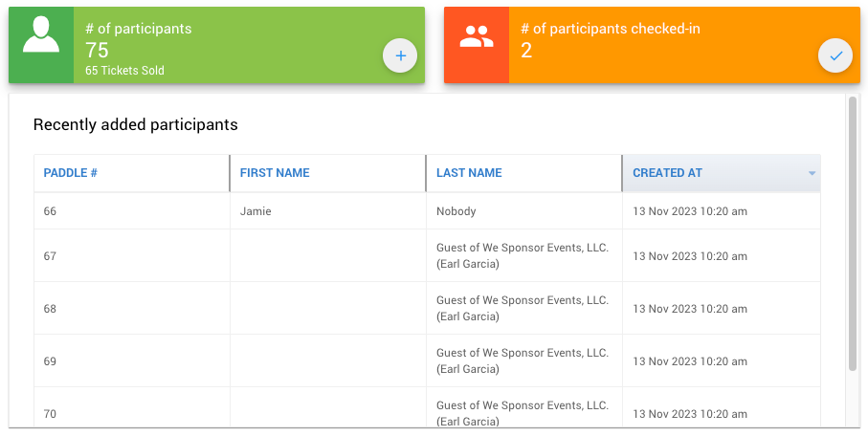Click the group people icon on orange card
The image size is (868, 436).
(x=476, y=38)
